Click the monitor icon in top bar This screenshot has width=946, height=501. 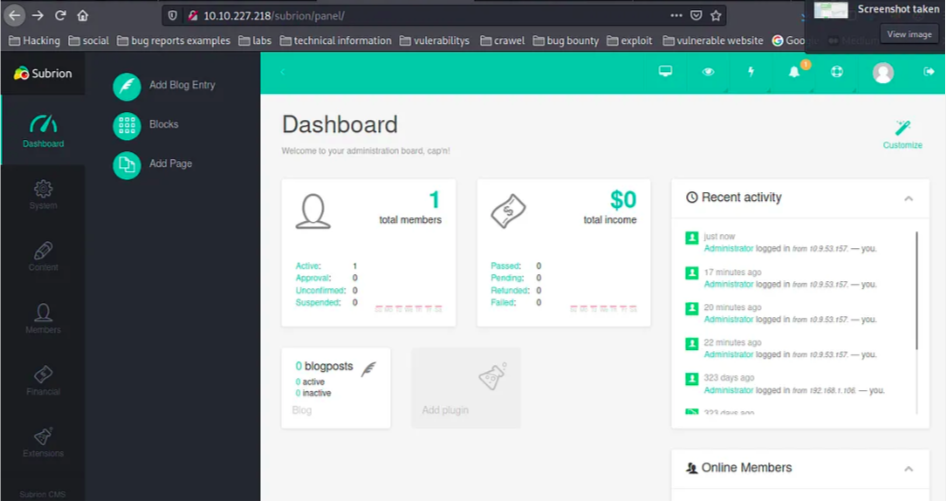click(x=665, y=72)
